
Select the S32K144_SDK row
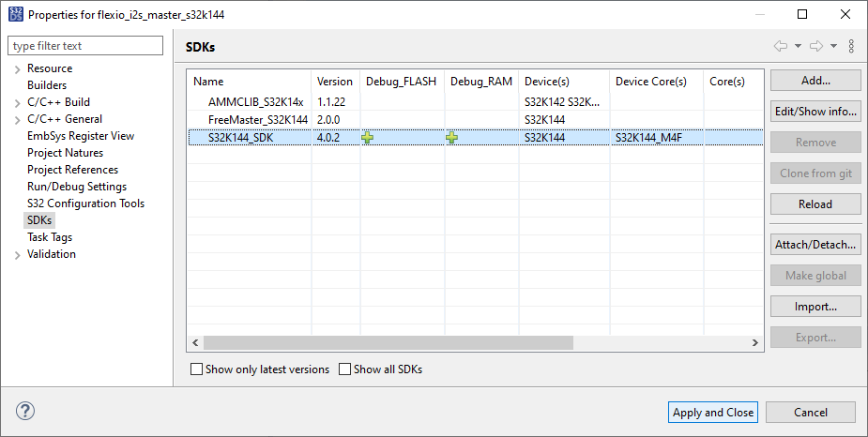point(476,137)
